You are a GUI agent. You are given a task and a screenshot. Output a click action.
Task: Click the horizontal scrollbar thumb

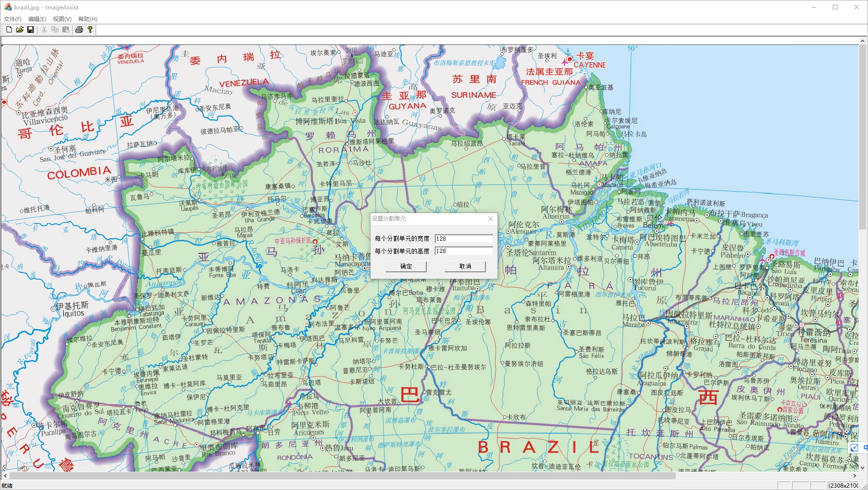342,475
